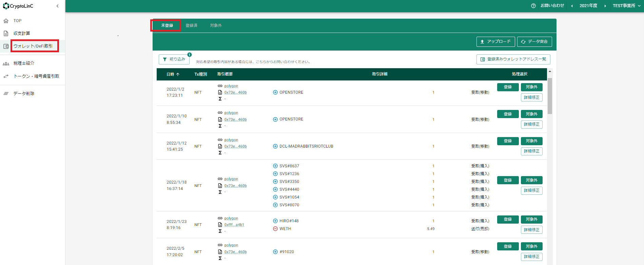Switch to the 対象外 tab
Image resolution: width=644 pixels, height=265 pixels.
tap(216, 25)
